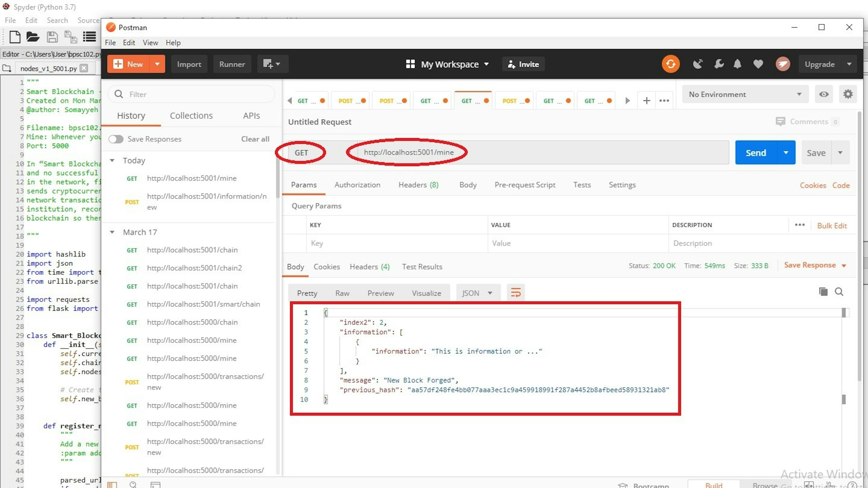Open history entry localhost:5001/smart/chain
The image size is (868, 488).
click(203, 304)
